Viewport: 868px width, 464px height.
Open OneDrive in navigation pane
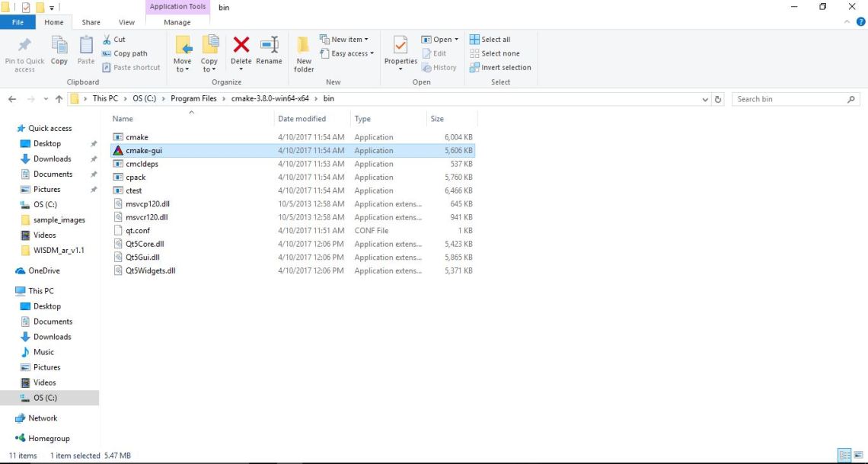43,270
